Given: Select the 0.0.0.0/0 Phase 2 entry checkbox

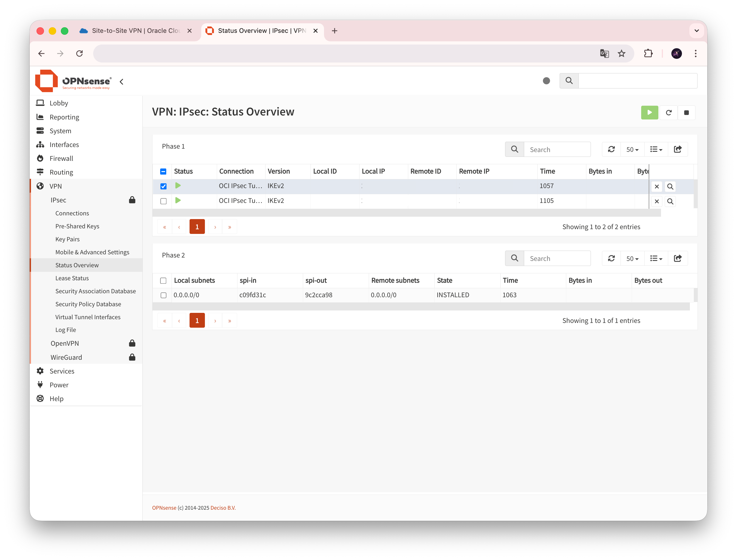Looking at the screenshot, I should (x=163, y=295).
